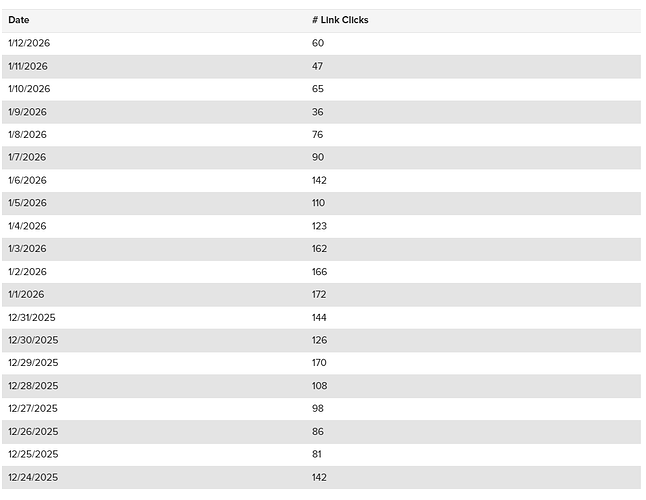Click the 126 link clicks value

319,340
